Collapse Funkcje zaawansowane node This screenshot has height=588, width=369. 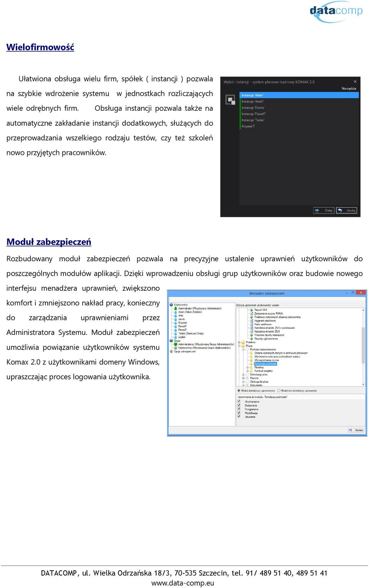[x=243, y=349]
